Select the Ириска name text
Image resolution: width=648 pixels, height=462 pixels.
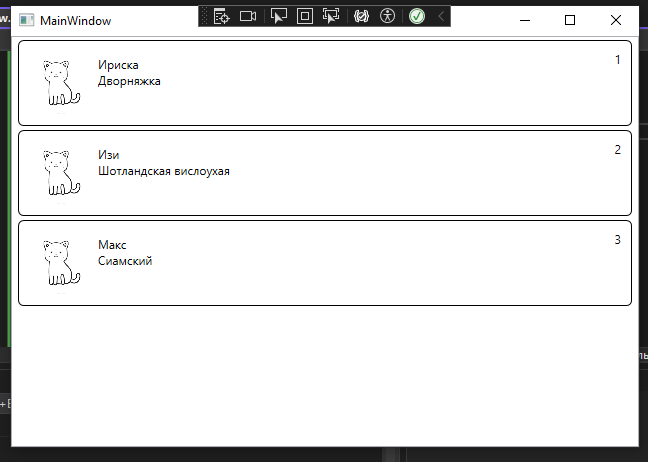(x=118, y=65)
